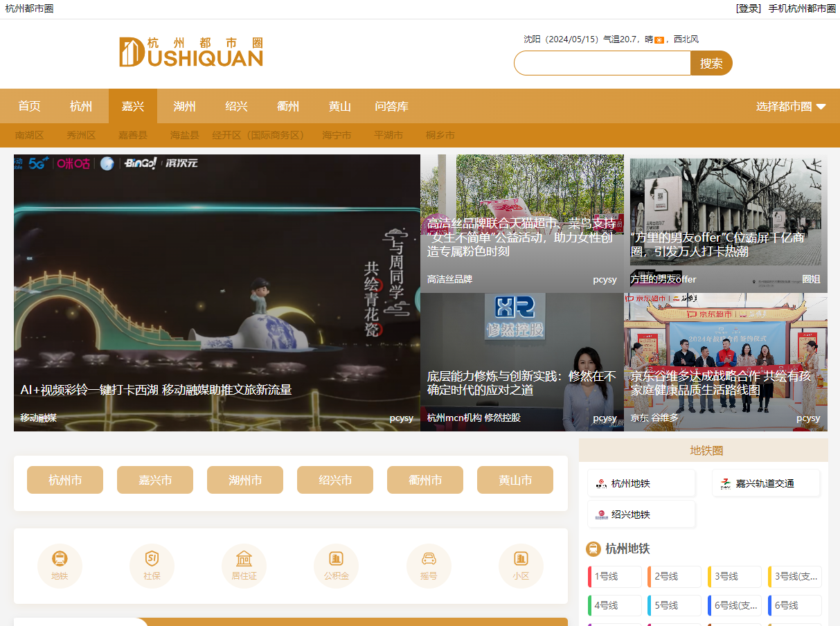Open the 杭州 navigation tab

point(81,107)
